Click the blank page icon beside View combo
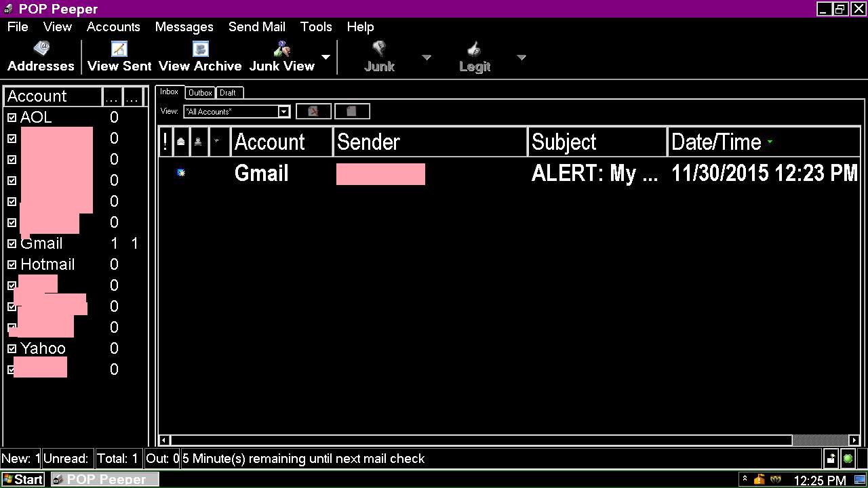Image resolution: width=868 pixels, height=488 pixels. point(352,111)
